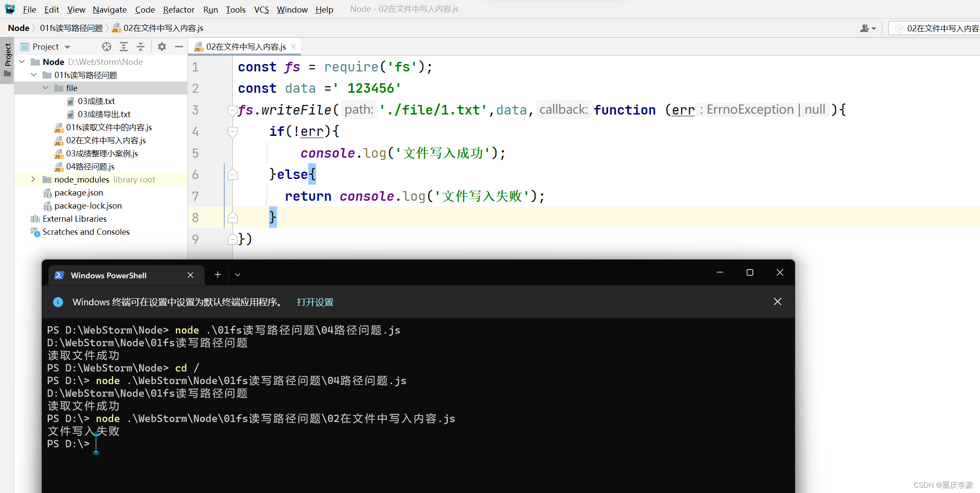Open the Refactor menu
Image resolution: width=980 pixels, height=493 pixels.
coord(178,9)
